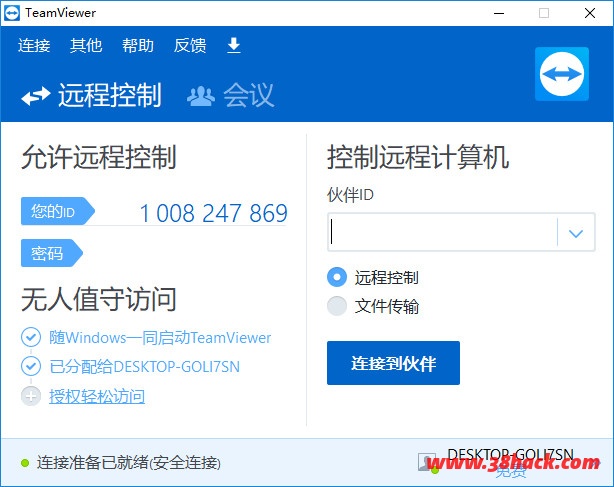Click 随Windows一同启动TeamViewer text link
This screenshot has width=614, height=487.
point(160,337)
